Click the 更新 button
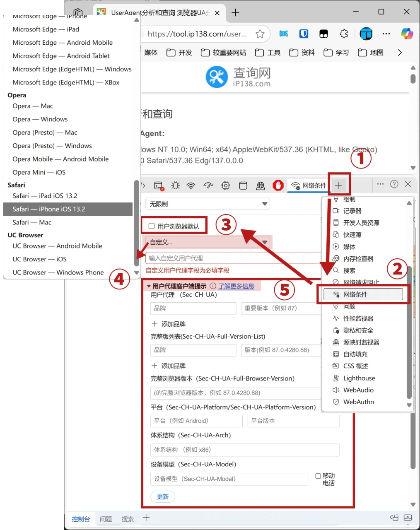The height and width of the screenshot is (530, 420). coord(163,496)
